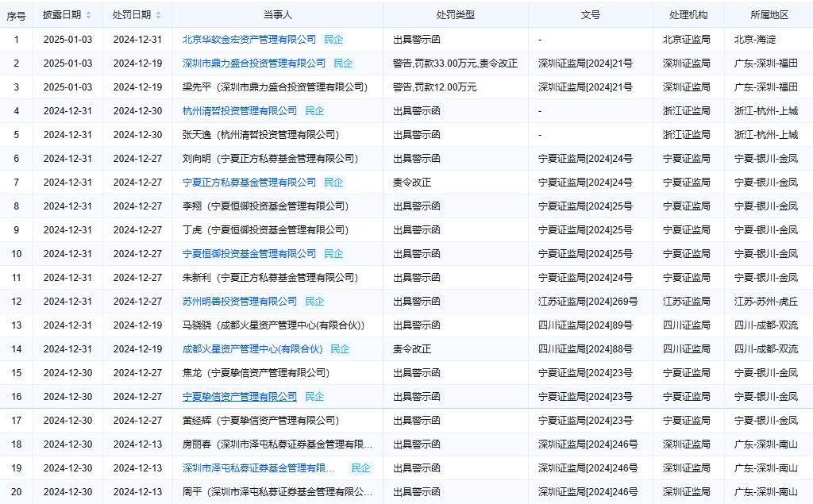Click the 当事人 column header

point(278,16)
